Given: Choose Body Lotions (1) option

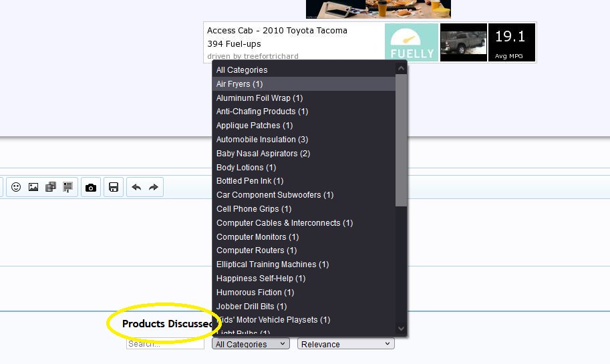Looking at the screenshot, I should (x=304, y=168).
